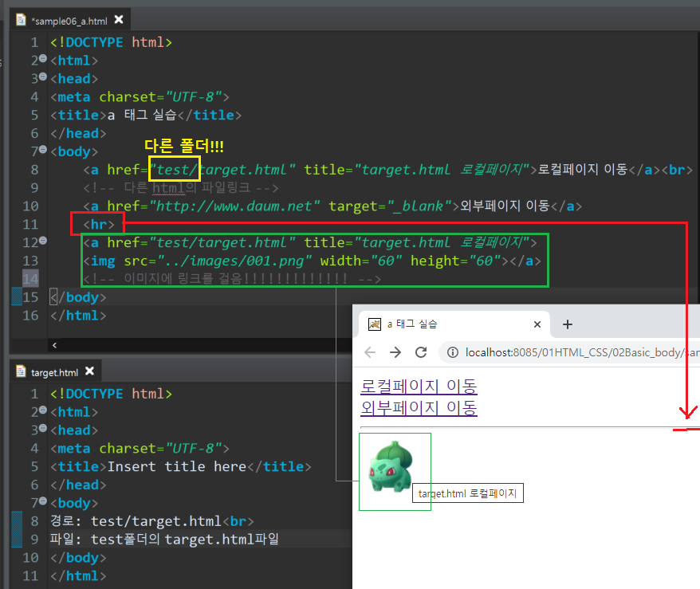Collapse the head fold marker in sample06_a.html
Image resolution: width=700 pixels, height=589 pixels.
[43, 77]
